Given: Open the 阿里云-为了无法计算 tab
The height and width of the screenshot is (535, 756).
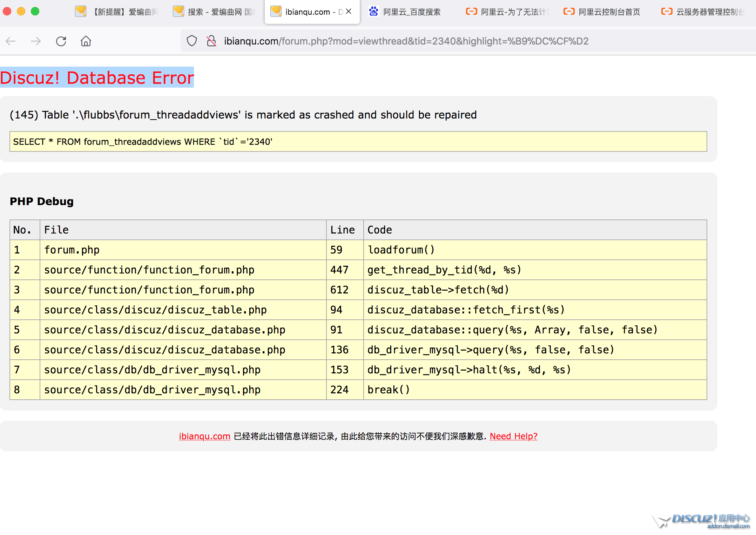Looking at the screenshot, I should click(508, 12).
